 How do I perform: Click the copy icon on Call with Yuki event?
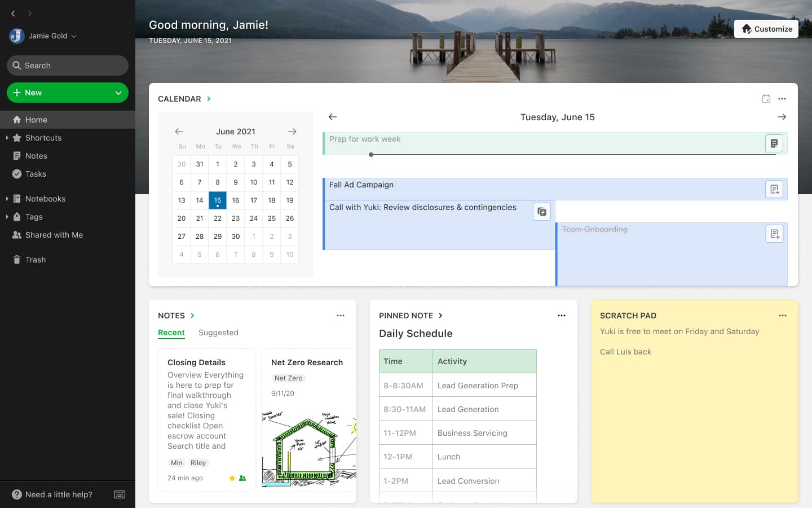pyautogui.click(x=541, y=211)
